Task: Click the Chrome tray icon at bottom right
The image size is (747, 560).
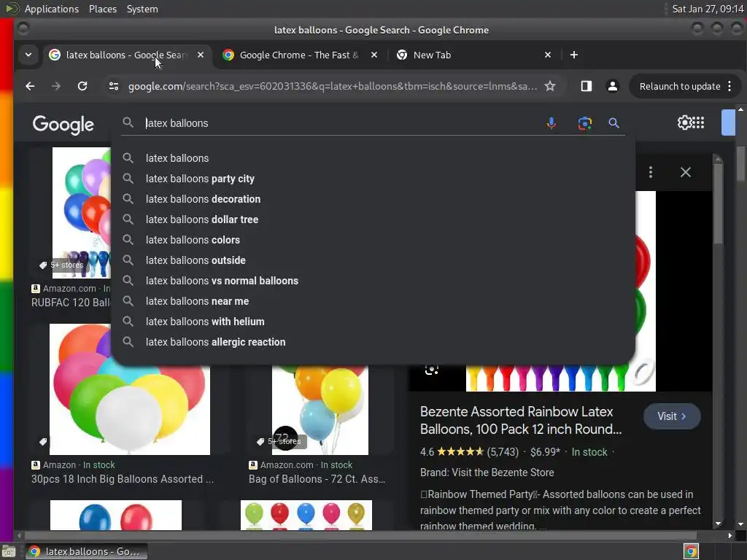Action: coord(692,552)
